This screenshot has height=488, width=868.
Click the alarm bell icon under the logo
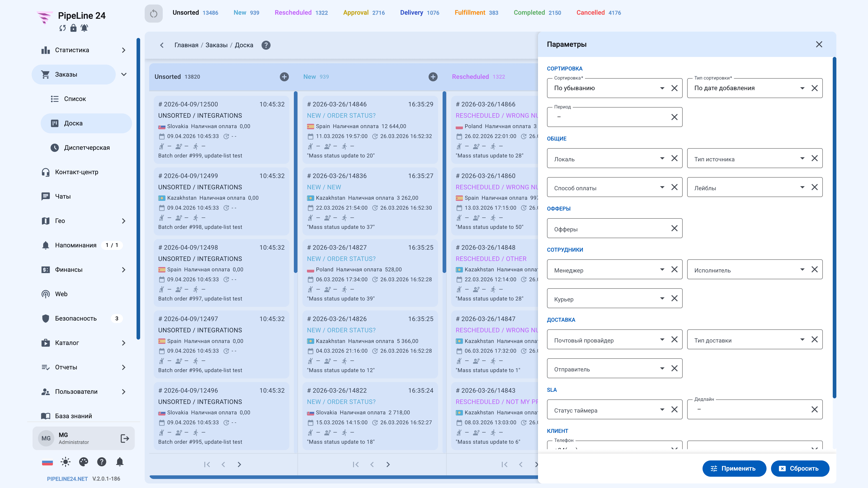(x=84, y=28)
